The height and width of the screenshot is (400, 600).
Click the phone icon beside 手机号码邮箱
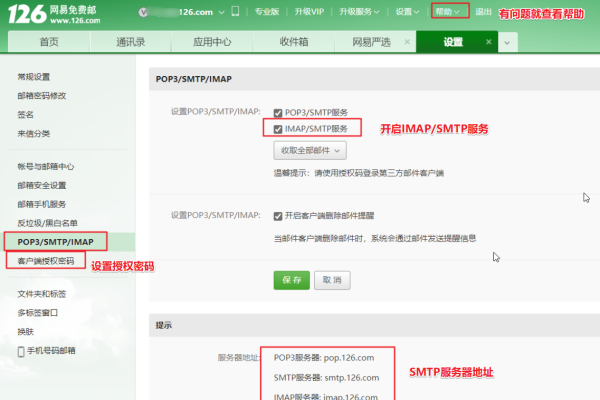pyautogui.click(x=22, y=352)
